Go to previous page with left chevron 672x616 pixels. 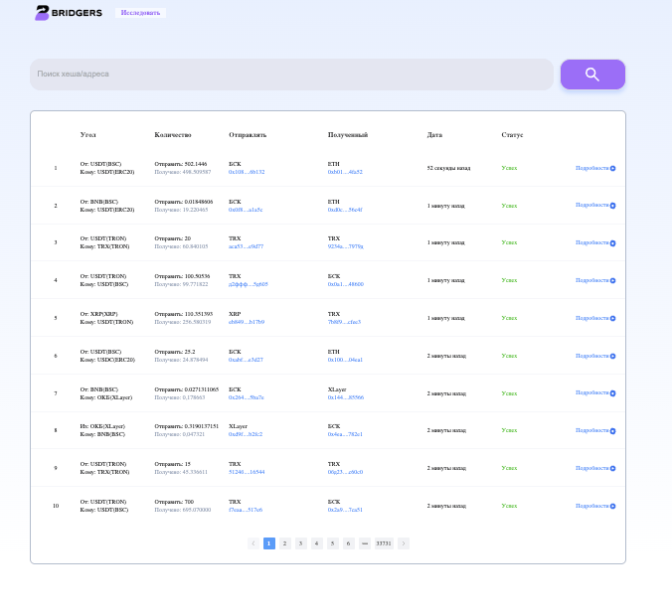252,543
